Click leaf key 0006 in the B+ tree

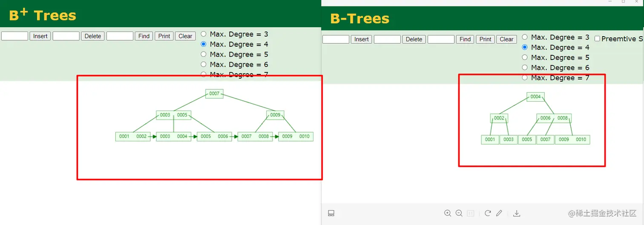point(223,137)
